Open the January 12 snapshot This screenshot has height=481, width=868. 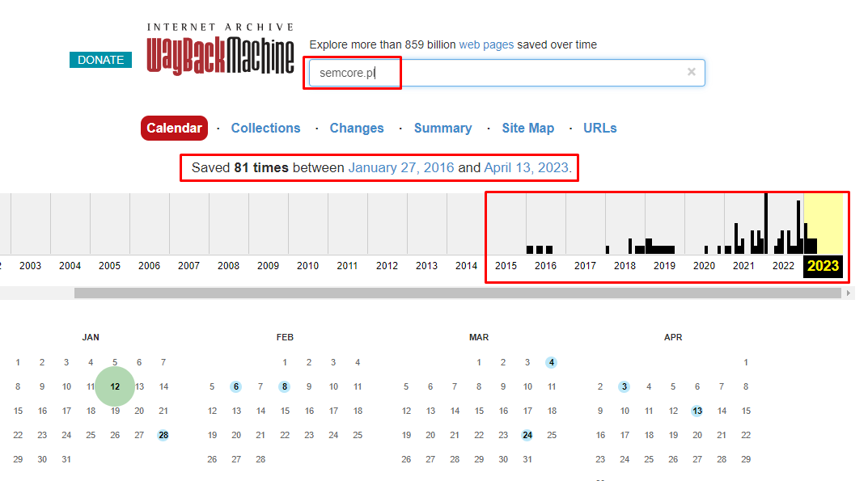pyautogui.click(x=115, y=386)
